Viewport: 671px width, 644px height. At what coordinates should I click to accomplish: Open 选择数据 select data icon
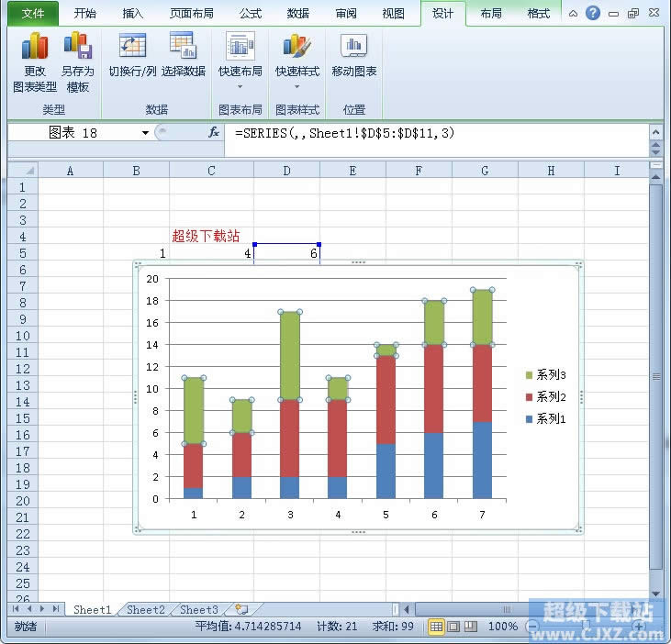point(183,47)
